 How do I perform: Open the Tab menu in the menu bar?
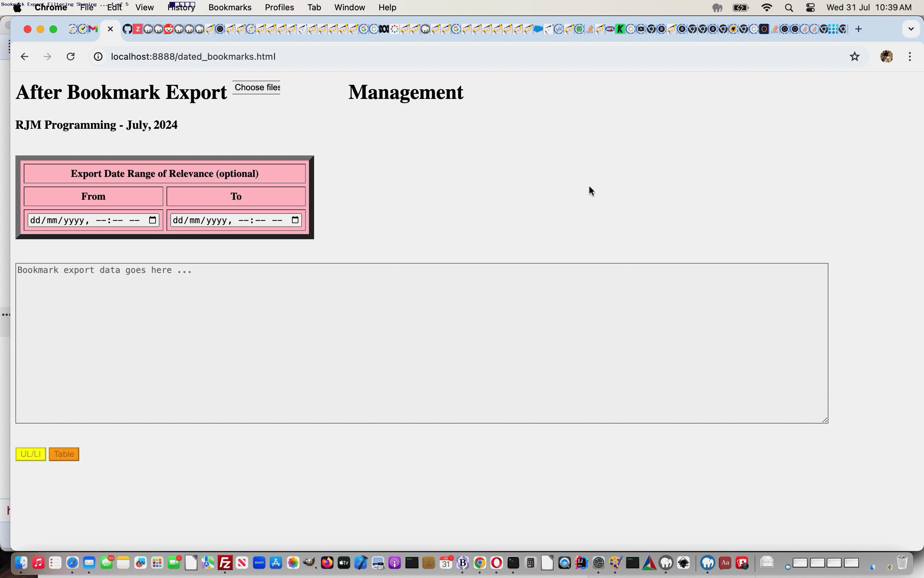[314, 8]
